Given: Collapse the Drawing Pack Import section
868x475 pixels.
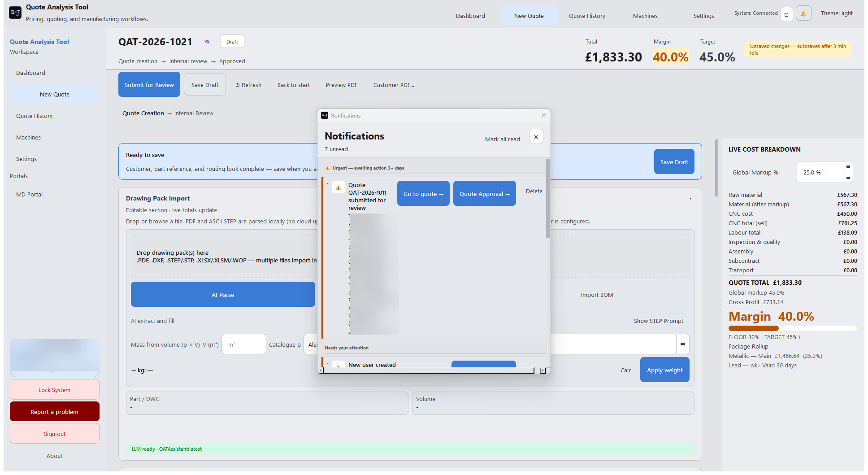Looking at the screenshot, I should 690,199.
